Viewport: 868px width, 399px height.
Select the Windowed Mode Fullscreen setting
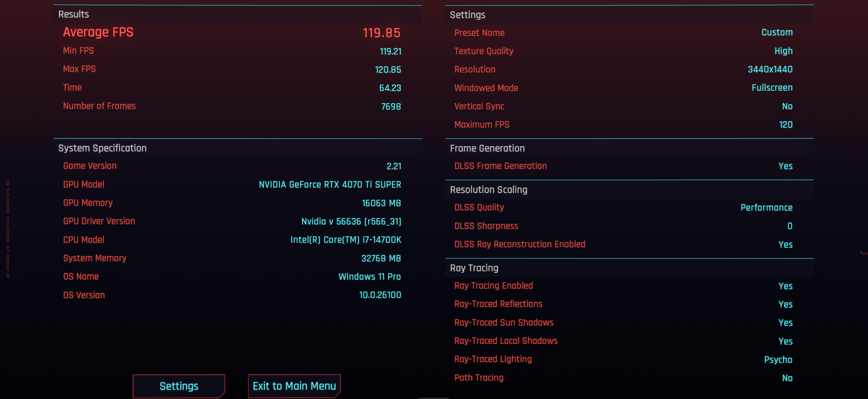(x=772, y=88)
